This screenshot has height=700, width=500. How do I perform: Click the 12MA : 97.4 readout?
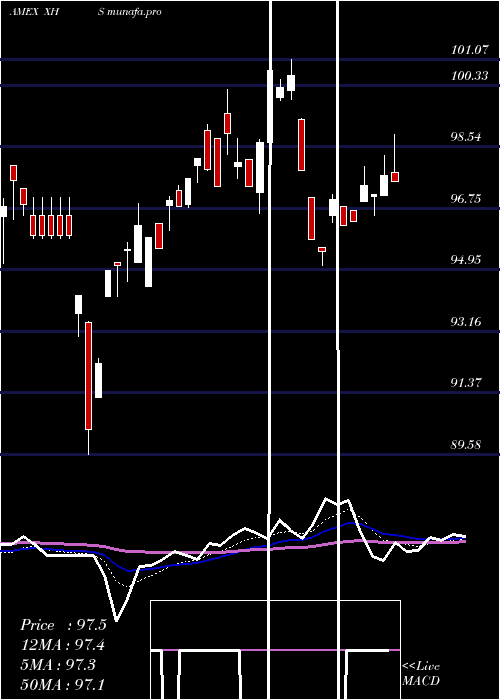point(63,645)
